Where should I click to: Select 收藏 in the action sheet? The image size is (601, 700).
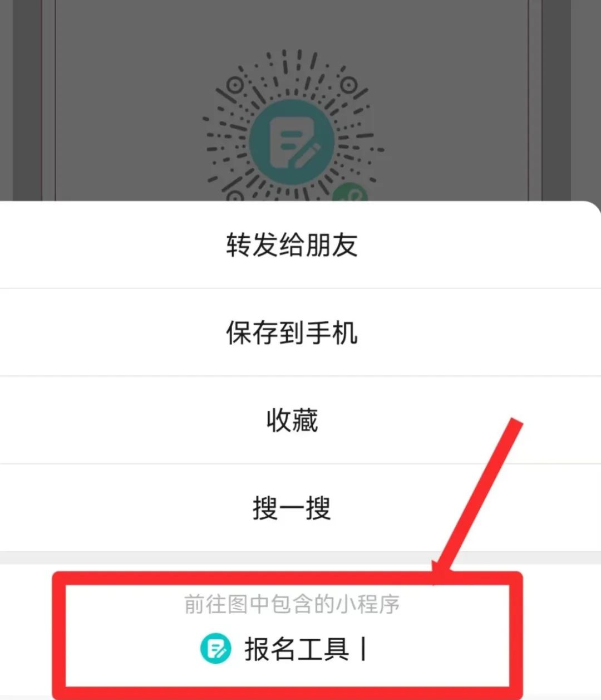[292, 420]
